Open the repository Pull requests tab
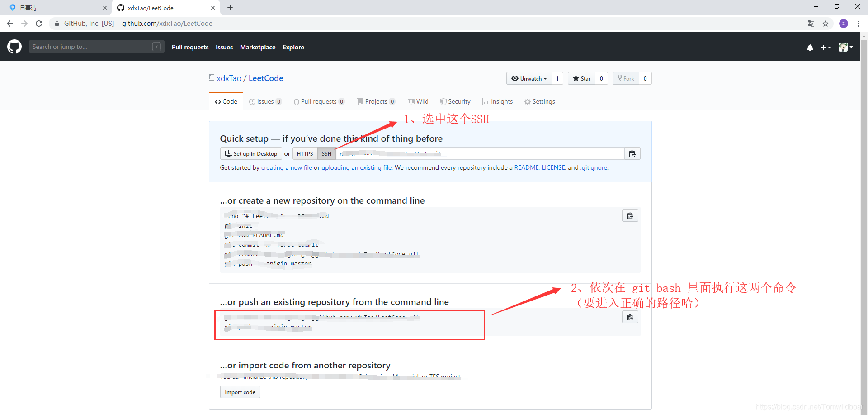 click(319, 101)
